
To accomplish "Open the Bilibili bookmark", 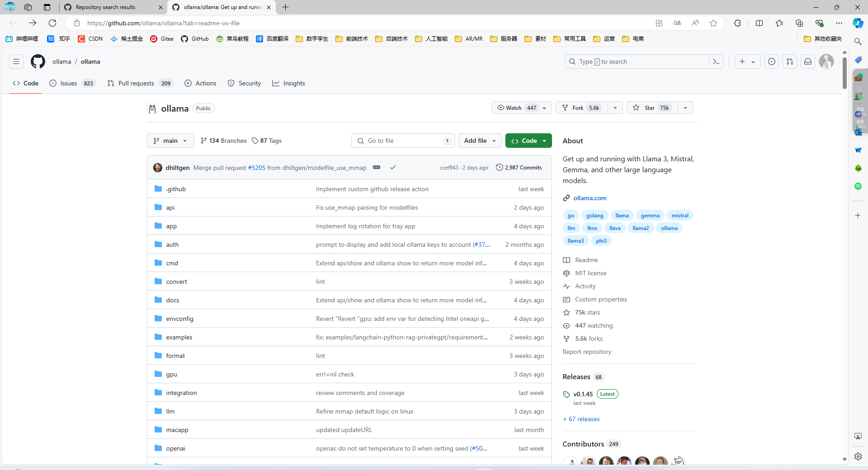I will pos(22,39).
